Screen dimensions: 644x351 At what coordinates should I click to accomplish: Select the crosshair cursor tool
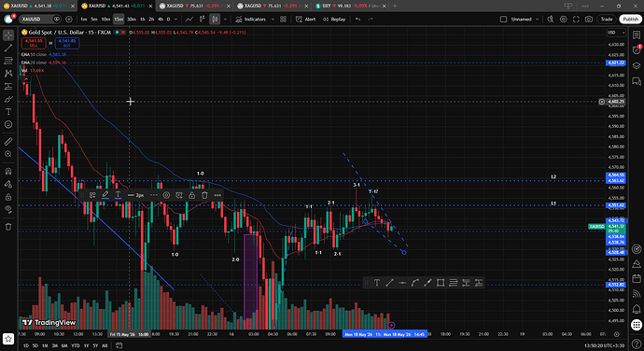tap(8, 35)
